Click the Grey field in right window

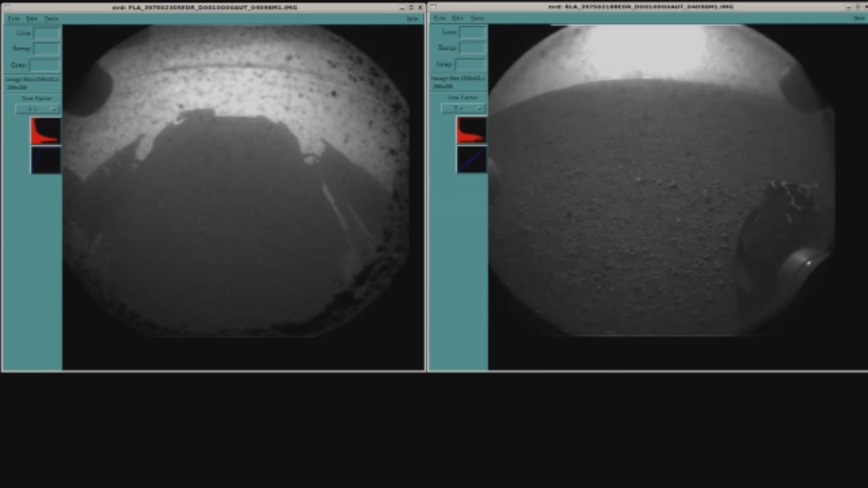[470, 64]
